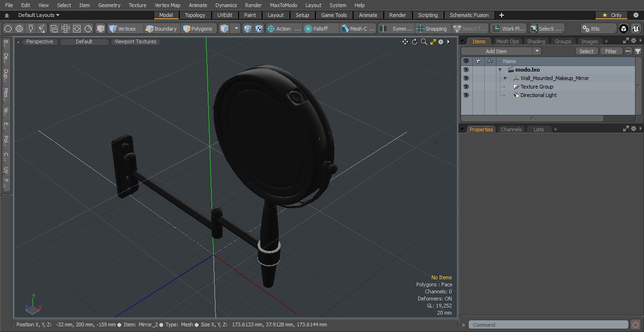Switch to Lists tab
The height and width of the screenshot is (332, 644).
click(x=538, y=130)
